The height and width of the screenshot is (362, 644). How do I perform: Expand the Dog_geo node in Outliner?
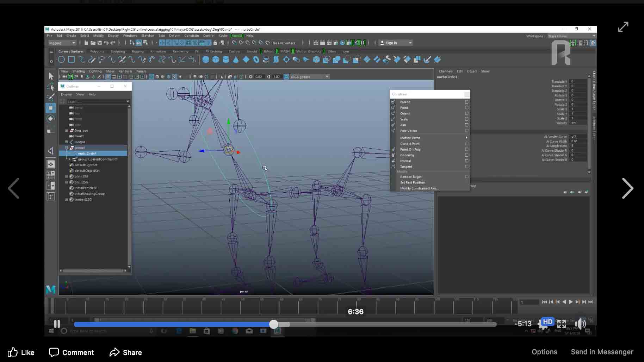pyautogui.click(x=66, y=130)
